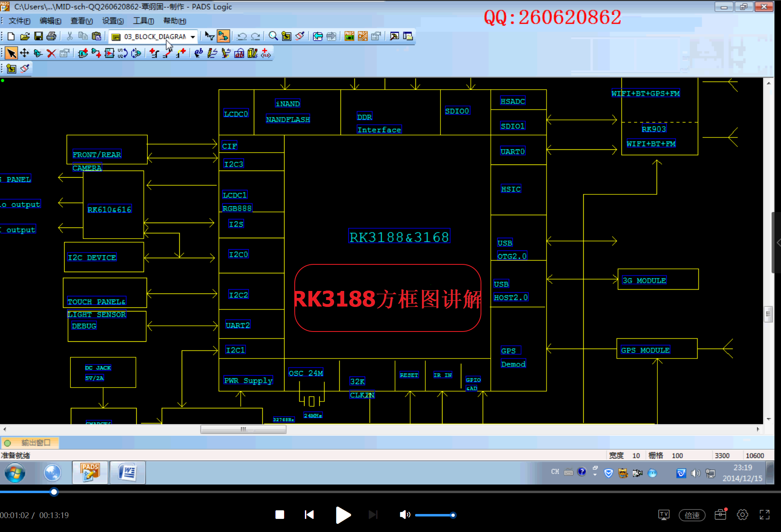Click the scroll-down arrow of the canvas
The width and height of the screenshot is (781, 532).
pyautogui.click(x=768, y=419)
